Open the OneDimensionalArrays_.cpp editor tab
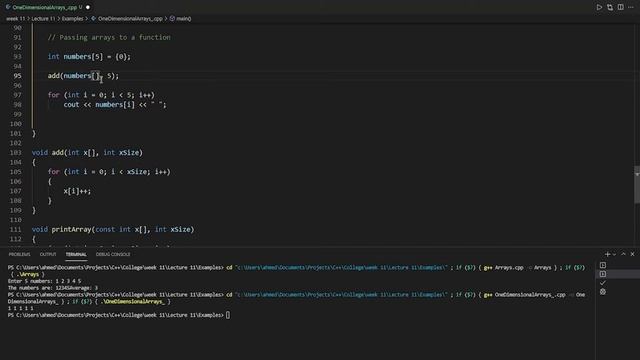Viewport: 640px width, 360px height. [x=44, y=7]
